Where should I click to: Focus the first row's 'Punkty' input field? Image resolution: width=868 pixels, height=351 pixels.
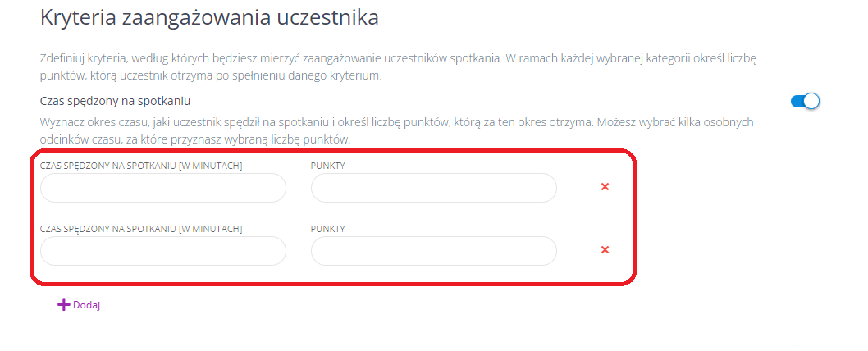tap(433, 188)
